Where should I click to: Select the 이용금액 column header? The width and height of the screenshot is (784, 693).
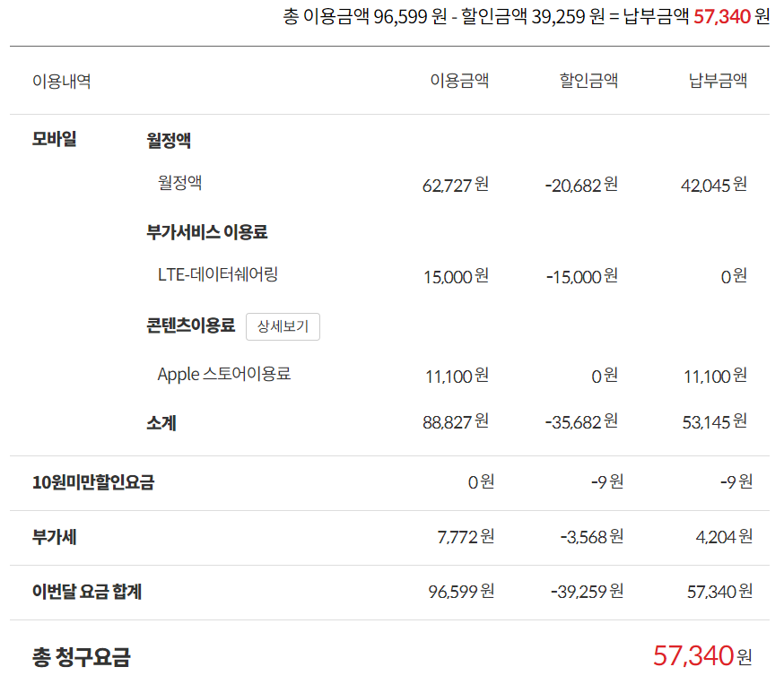pyautogui.click(x=459, y=81)
